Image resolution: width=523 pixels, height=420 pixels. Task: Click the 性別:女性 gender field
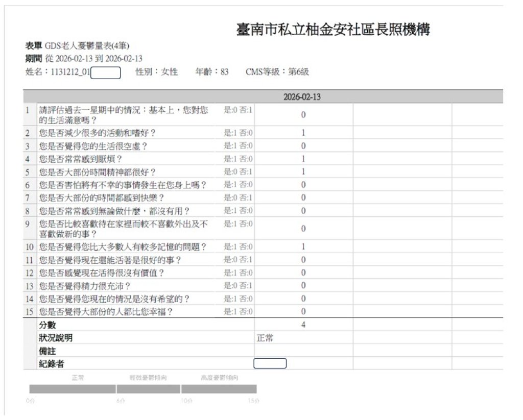click(x=157, y=72)
